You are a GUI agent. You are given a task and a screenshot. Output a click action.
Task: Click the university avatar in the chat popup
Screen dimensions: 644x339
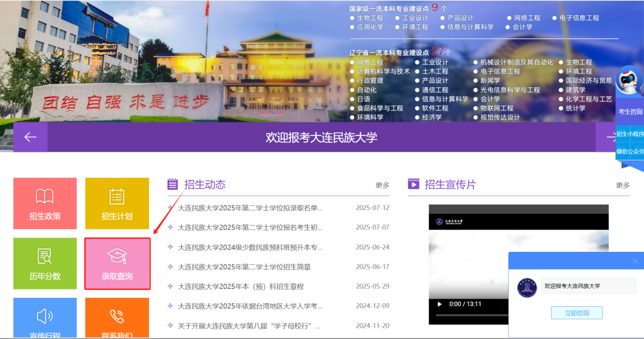(527, 288)
